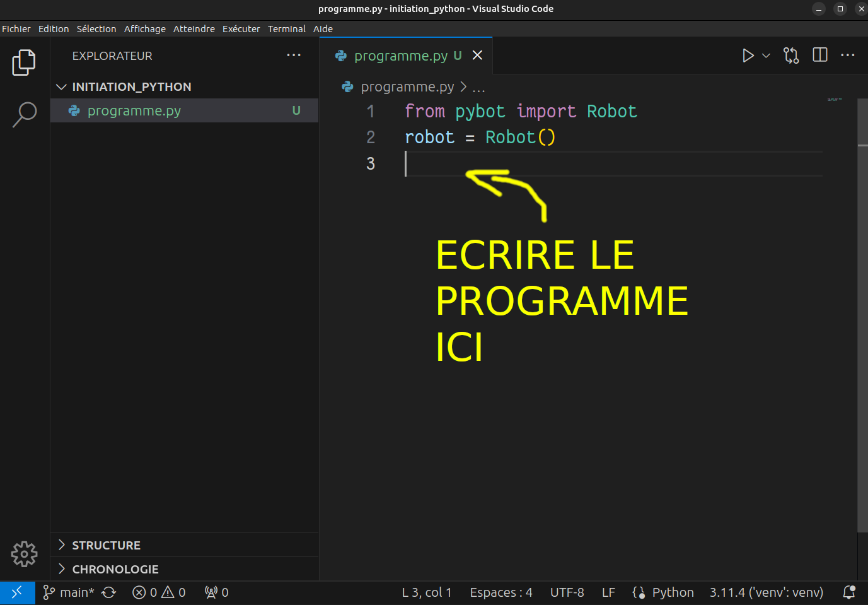Open programme.py in the explorer tree
This screenshot has width=868, height=605.
click(184, 110)
